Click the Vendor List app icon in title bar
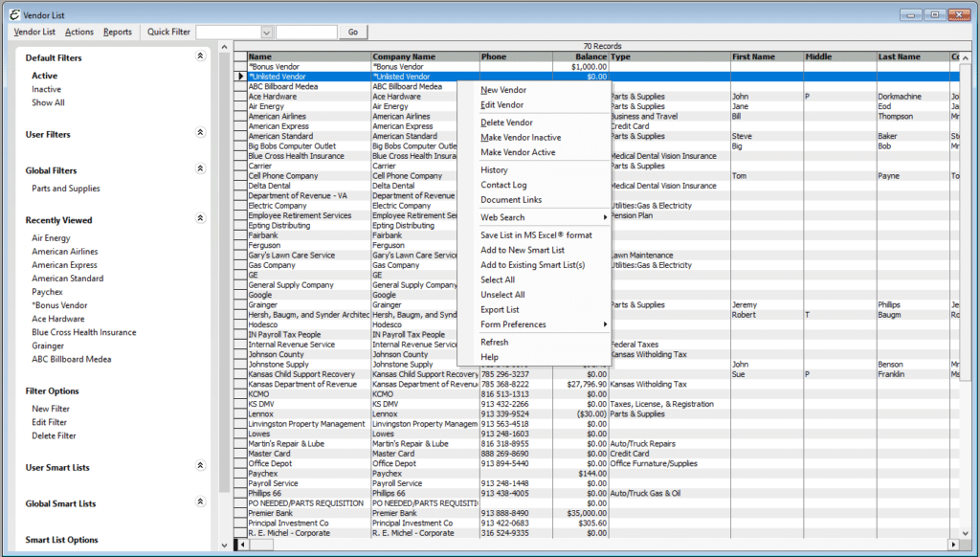 click(14, 14)
